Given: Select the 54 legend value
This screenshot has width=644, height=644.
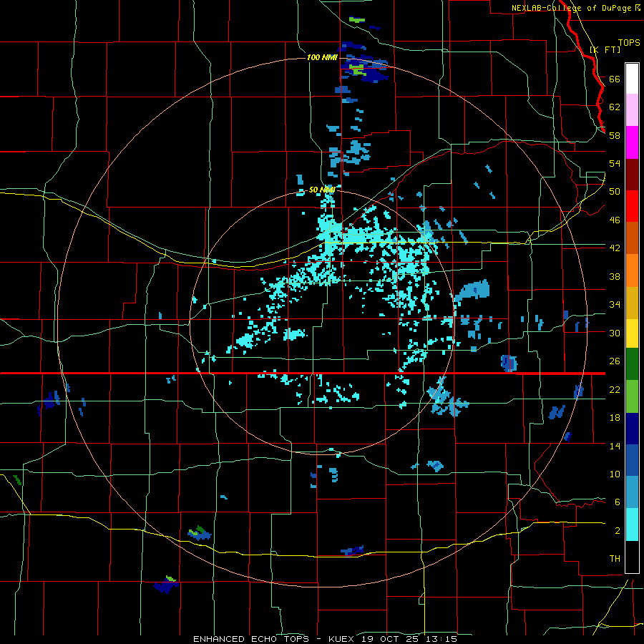Looking at the screenshot, I should click(x=615, y=163).
